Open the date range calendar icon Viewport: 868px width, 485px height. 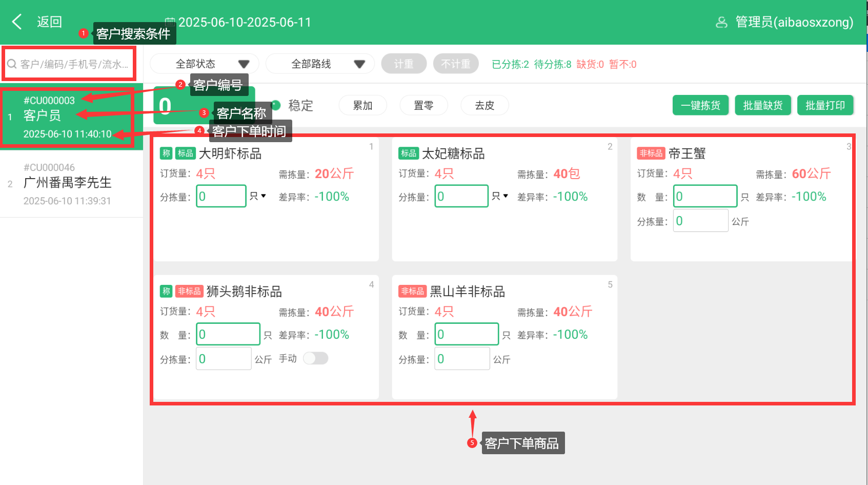(x=170, y=22)
